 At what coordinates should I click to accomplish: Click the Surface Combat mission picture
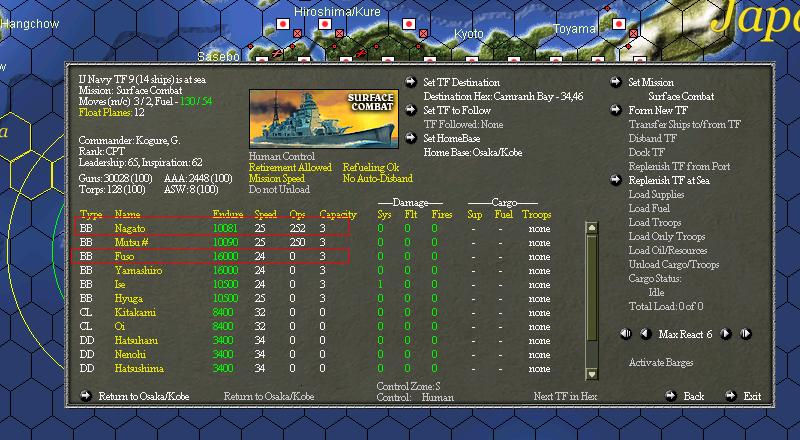coord(324,119)
